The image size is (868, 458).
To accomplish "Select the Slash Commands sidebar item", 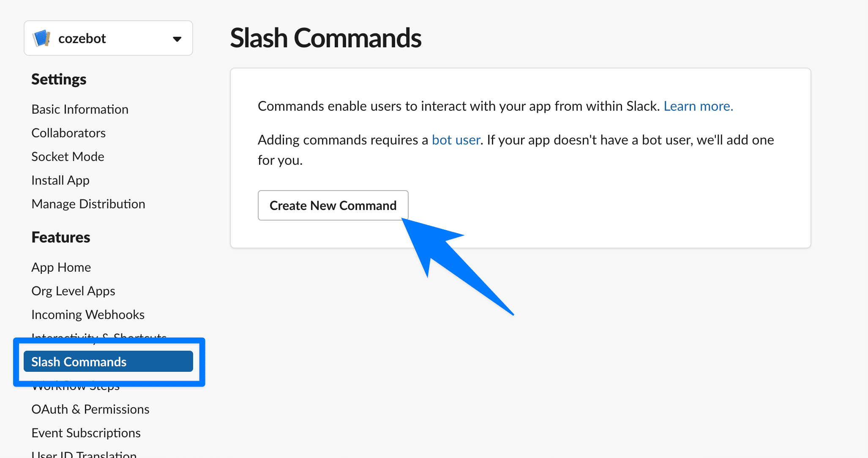I will [x=108, y=362].
